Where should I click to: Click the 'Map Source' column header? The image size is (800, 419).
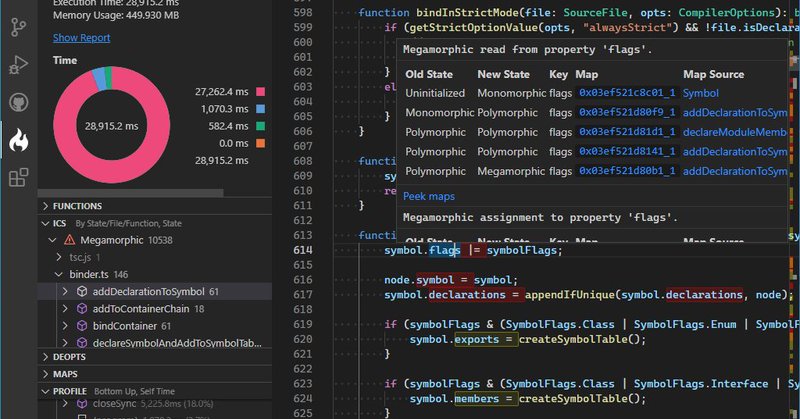coord(713,75)
